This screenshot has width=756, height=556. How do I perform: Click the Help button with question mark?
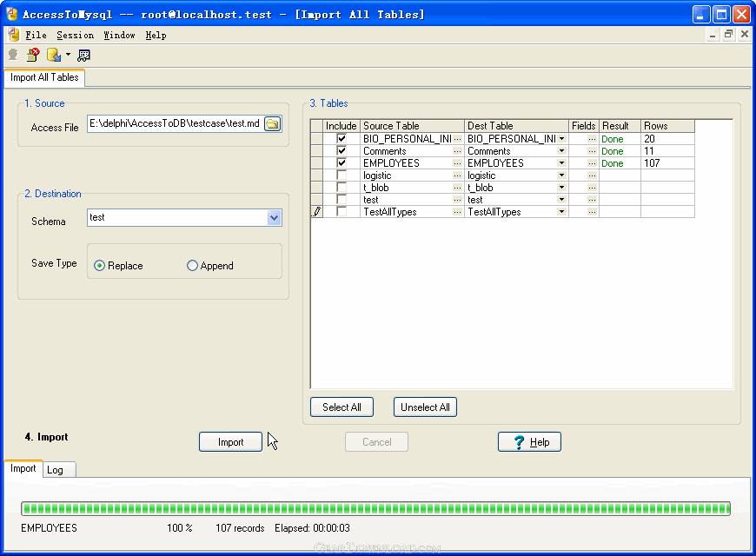tap(529, 442)
